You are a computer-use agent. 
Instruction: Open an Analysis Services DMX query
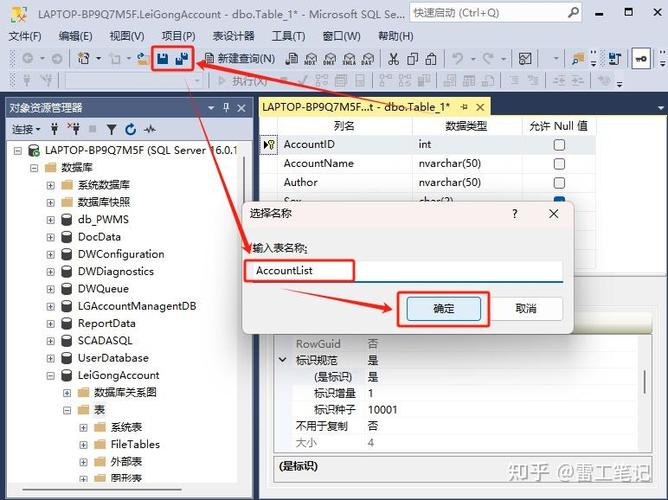click(330, 59)
